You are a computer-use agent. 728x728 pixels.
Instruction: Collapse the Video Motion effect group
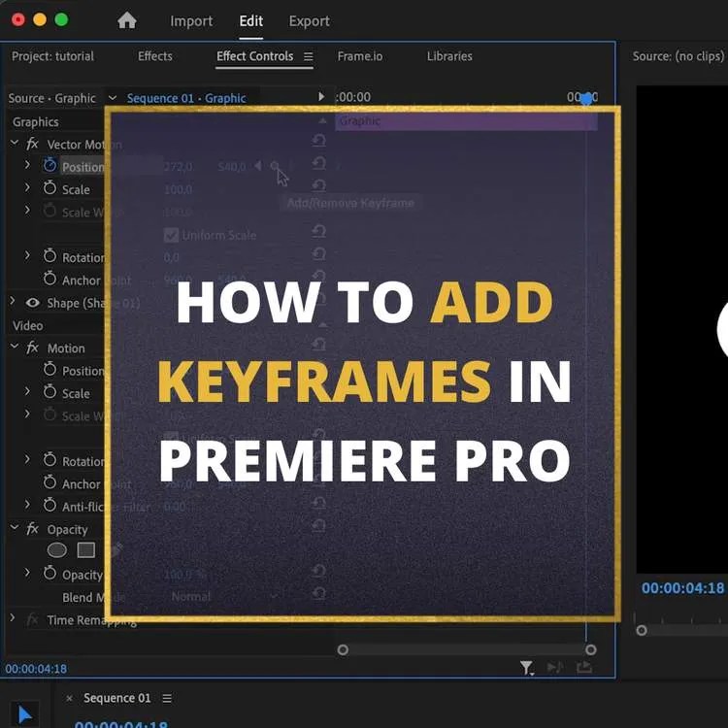point(15,346)
